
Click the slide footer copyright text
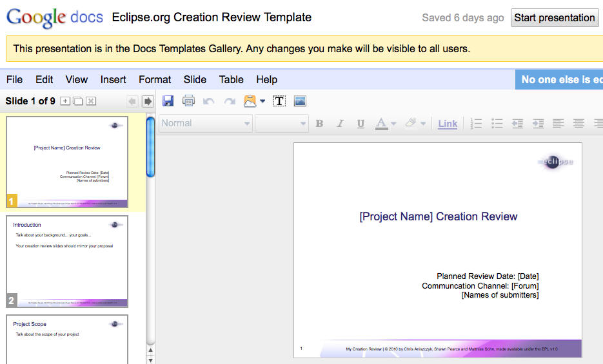(451, 349)
